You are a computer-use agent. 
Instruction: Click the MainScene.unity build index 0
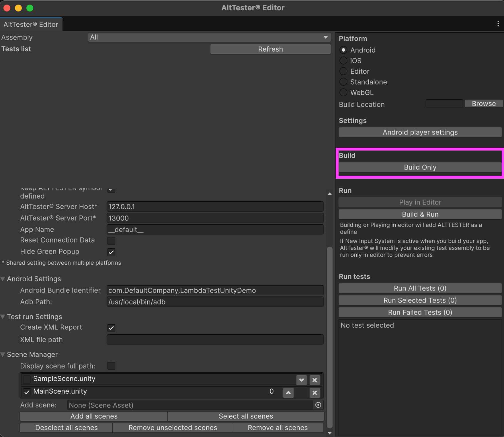pyautogui.click(x=271, y=391)
